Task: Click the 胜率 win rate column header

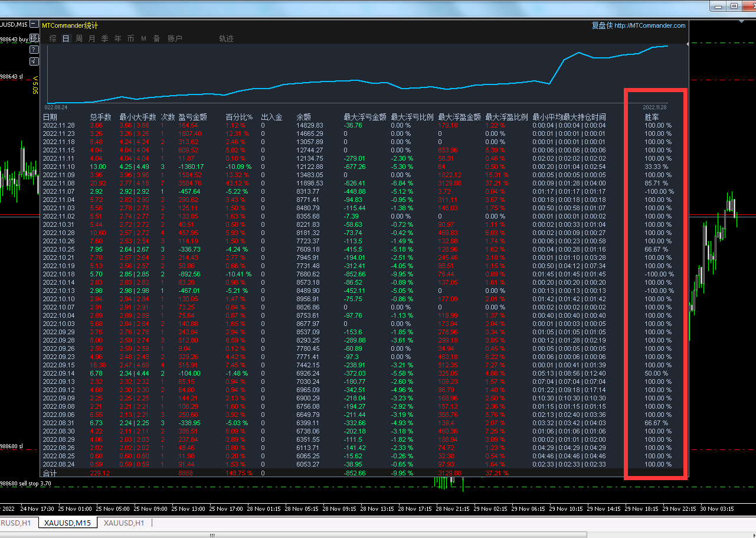Action: click(652, 117)
